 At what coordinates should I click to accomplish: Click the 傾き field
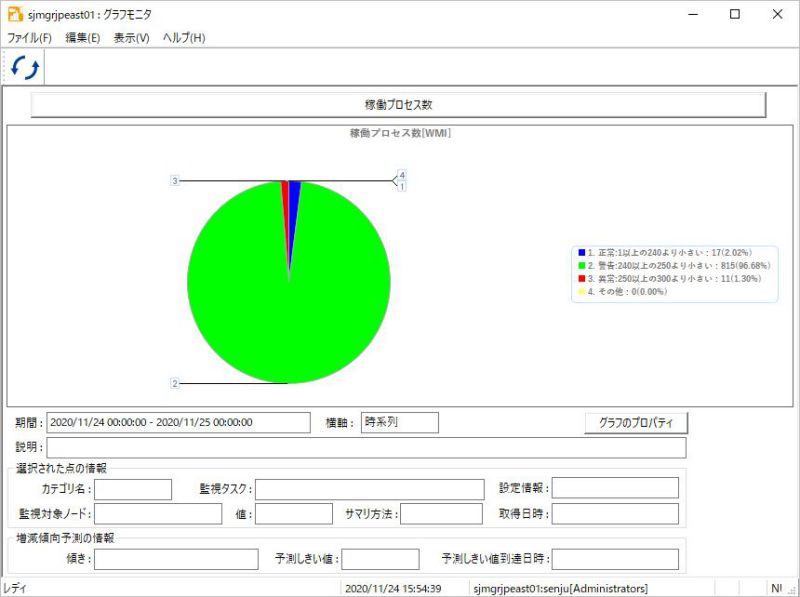click(176, 559)
